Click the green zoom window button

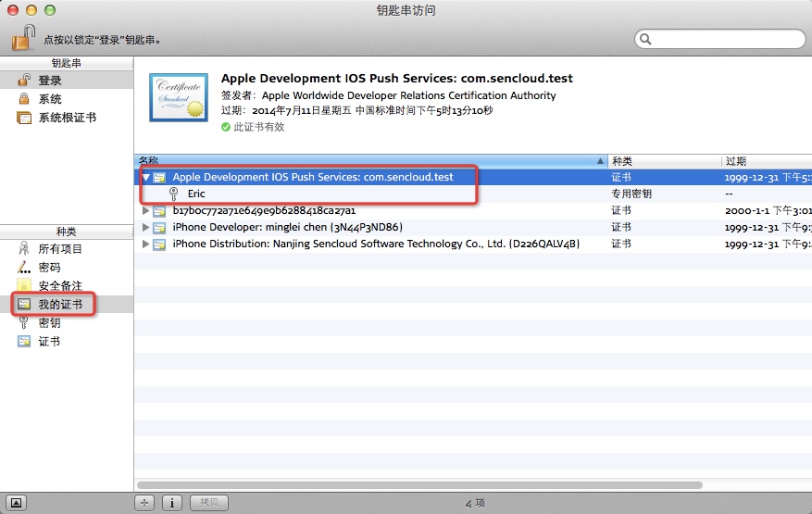pos(50,10)
